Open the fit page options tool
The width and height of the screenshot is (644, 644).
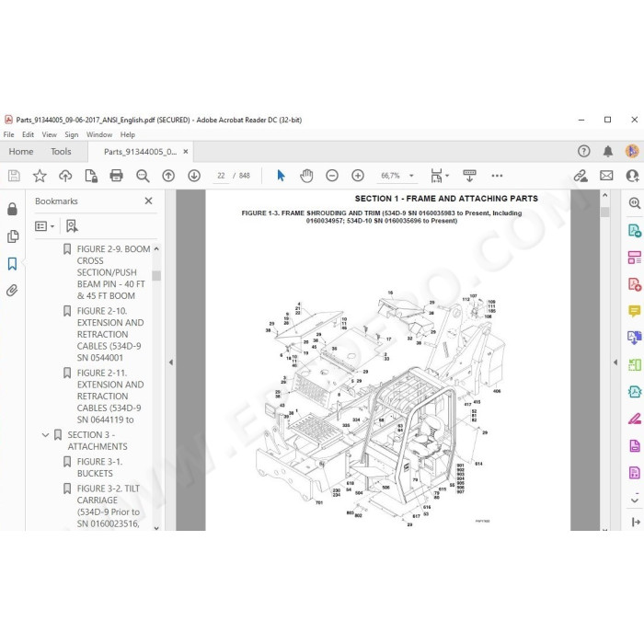[440, 176]
